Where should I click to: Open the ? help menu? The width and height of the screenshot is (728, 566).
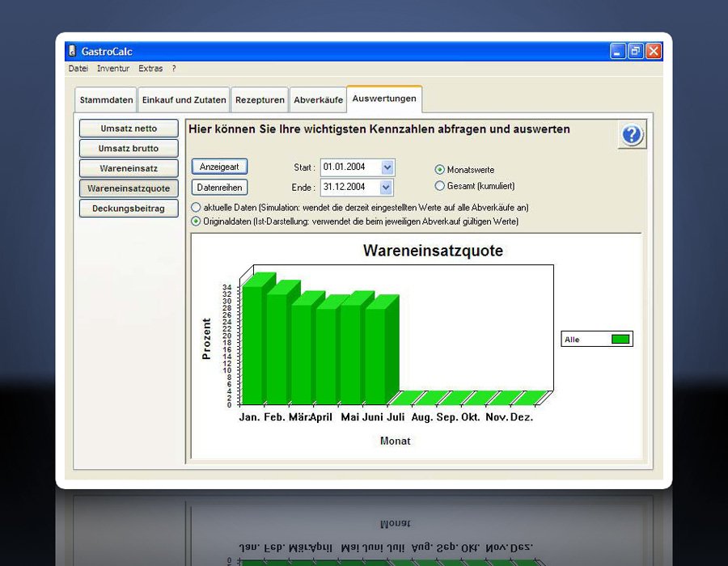point(174,68)
